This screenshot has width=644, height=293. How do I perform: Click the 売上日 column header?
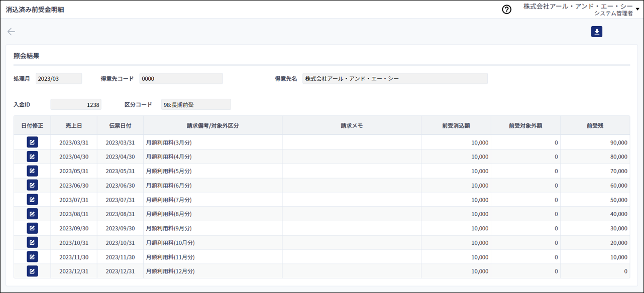pos(74,125)
